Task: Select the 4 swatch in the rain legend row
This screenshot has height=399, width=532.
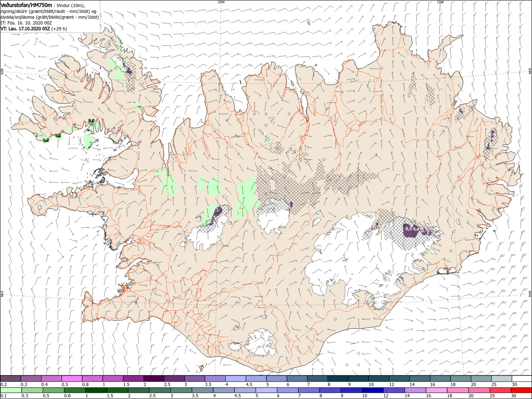Action: [224, 390]
